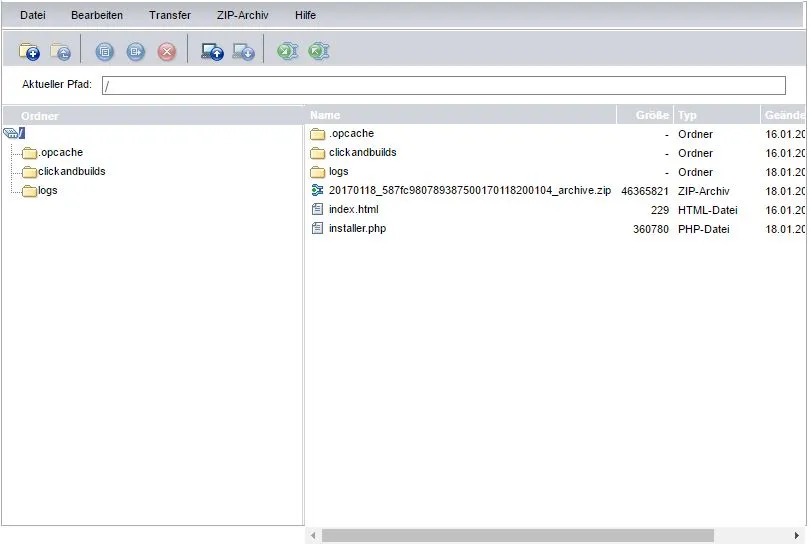Click size value 229

point(660,210)
